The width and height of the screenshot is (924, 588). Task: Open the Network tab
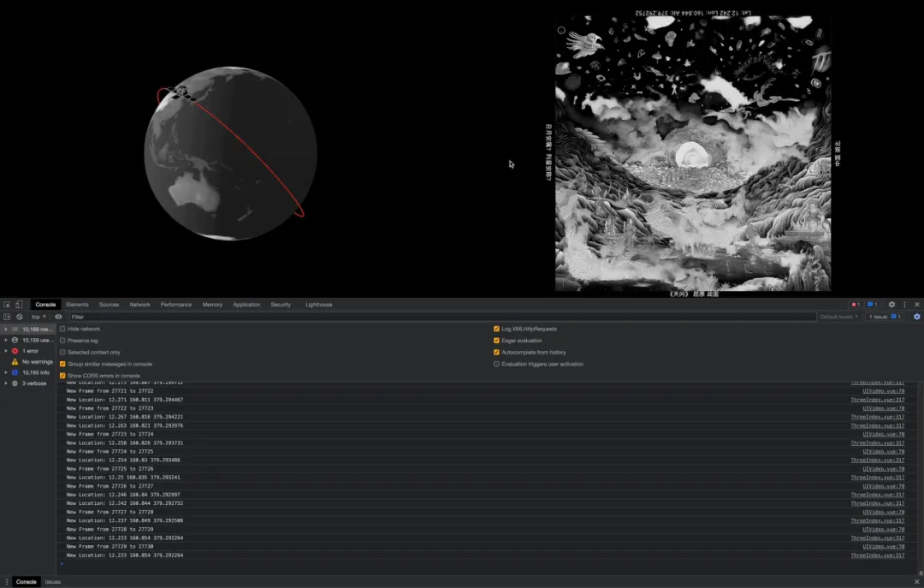(139, 305)
